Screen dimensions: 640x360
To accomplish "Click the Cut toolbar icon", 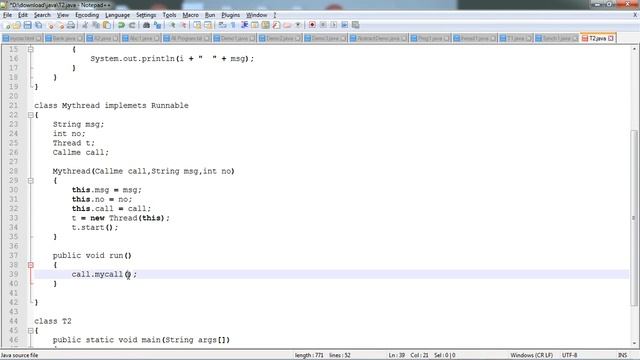I will point(84,25).
